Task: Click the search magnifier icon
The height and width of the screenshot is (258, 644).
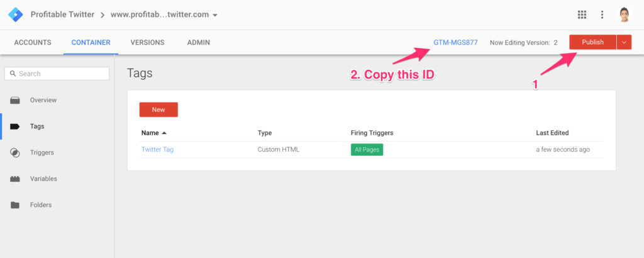Action: (x=13, y=74)
